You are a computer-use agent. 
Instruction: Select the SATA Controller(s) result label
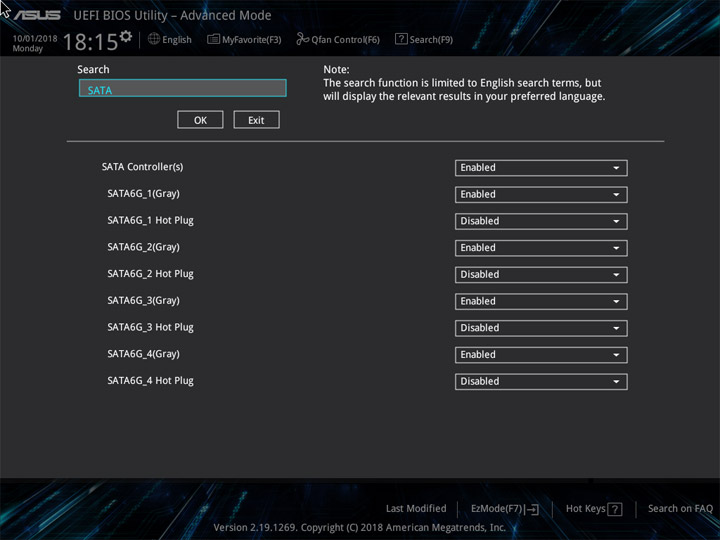[x=142, y=167]
